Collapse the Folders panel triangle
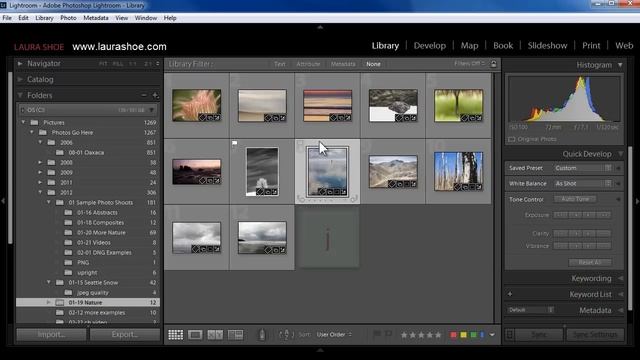 point(20,95)
